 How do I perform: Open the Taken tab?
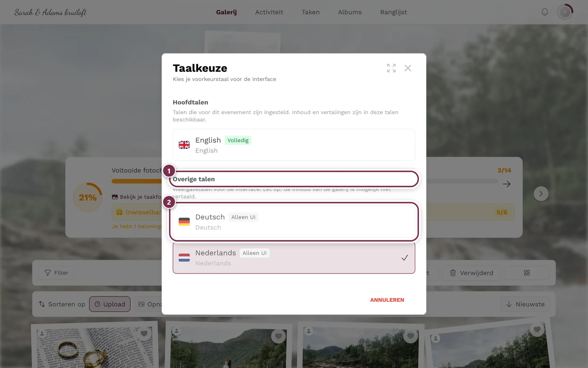(x=311, y=12)
